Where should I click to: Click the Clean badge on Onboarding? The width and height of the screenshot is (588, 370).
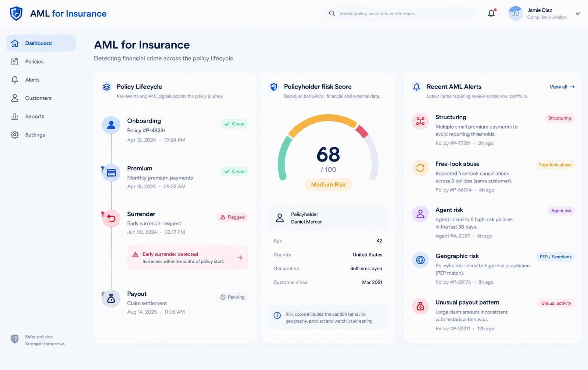pos(234,124)
